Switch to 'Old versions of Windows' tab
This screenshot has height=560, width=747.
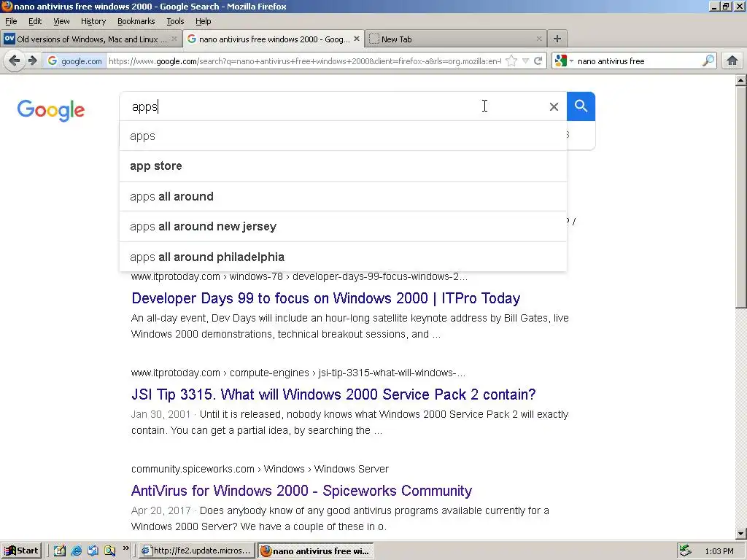(x=91, y=39)
